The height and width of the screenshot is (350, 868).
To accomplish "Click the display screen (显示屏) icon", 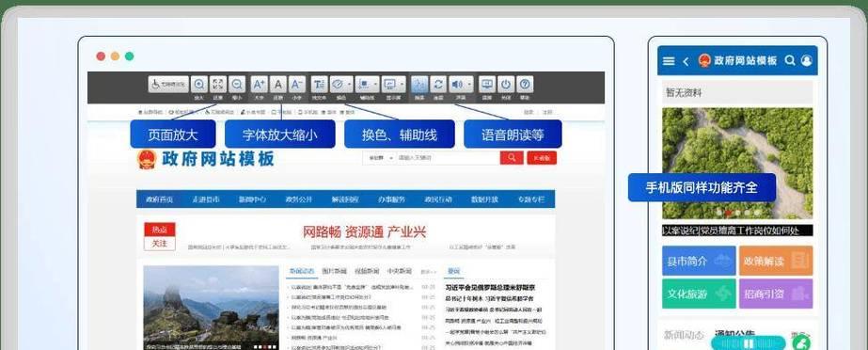I will click(x=389, y=84).
